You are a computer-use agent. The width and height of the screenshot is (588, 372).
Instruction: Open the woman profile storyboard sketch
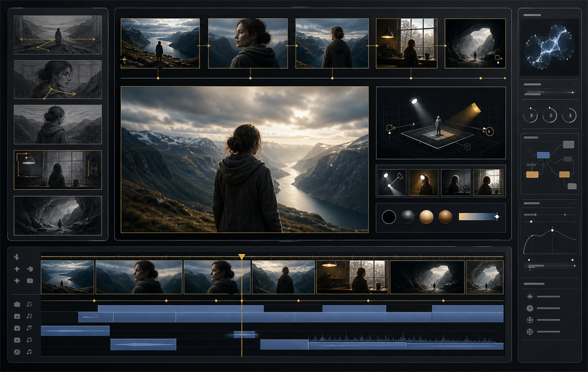click(58, 79)
